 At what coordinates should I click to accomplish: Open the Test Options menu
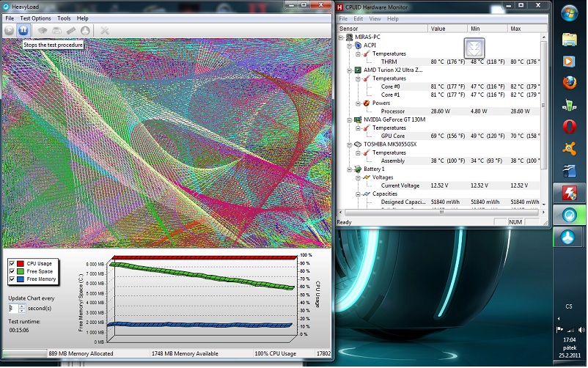pos(35,18)
